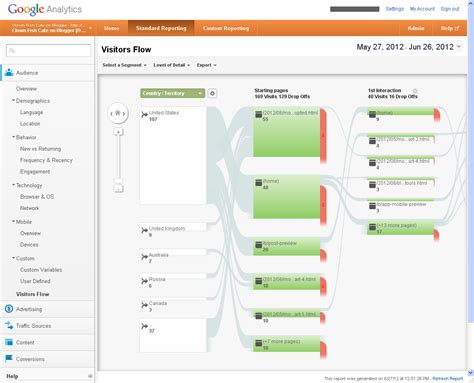
Task: Collapse the Behavior tree section
Action: [13, 137]
